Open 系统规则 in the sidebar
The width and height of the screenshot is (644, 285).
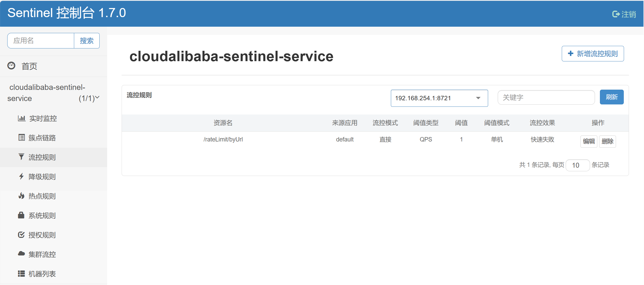click(x=53, y=216)
